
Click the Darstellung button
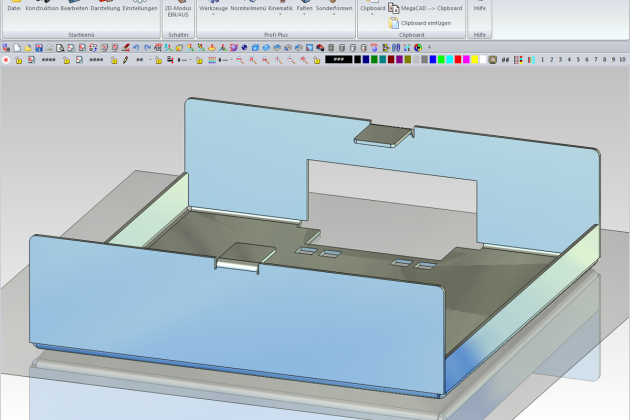click(x=105, y=8)
